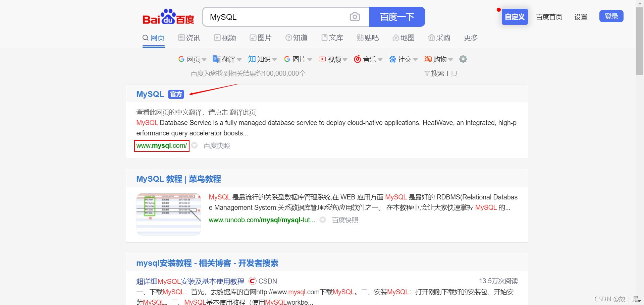Switch to the 文库 tab
The width and height of the screenshot is (644, 305).
(x=332, y=38)
